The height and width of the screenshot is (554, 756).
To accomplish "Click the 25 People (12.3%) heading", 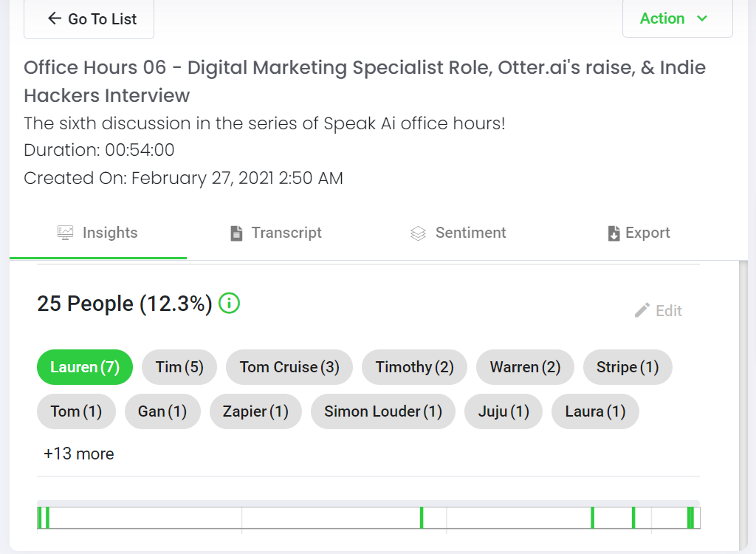I will click(124, 304).
